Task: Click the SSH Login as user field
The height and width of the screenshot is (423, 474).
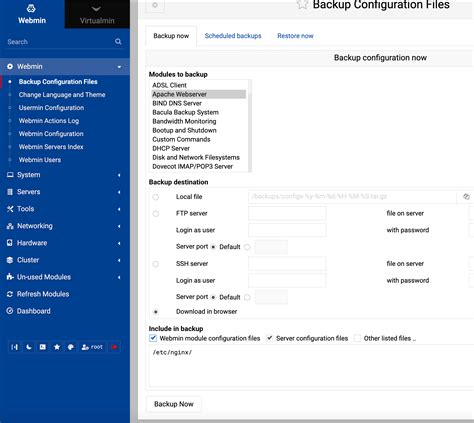Action: click(287, 280)
